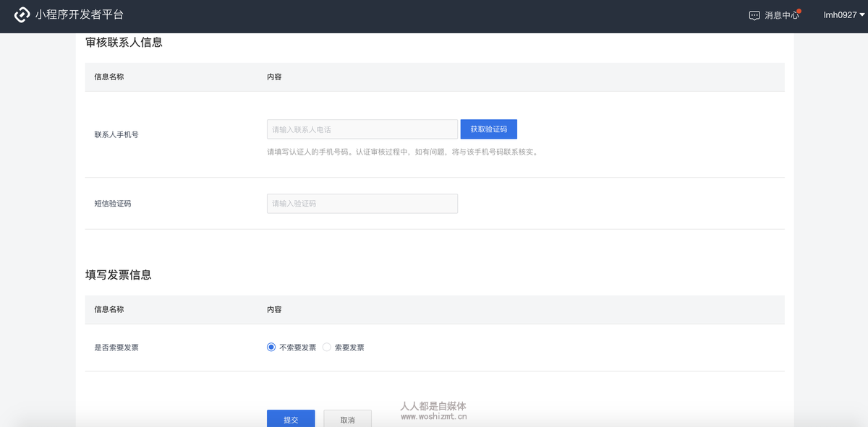
Task: Select the 索要发票 radio option
Action: point(327,348)
